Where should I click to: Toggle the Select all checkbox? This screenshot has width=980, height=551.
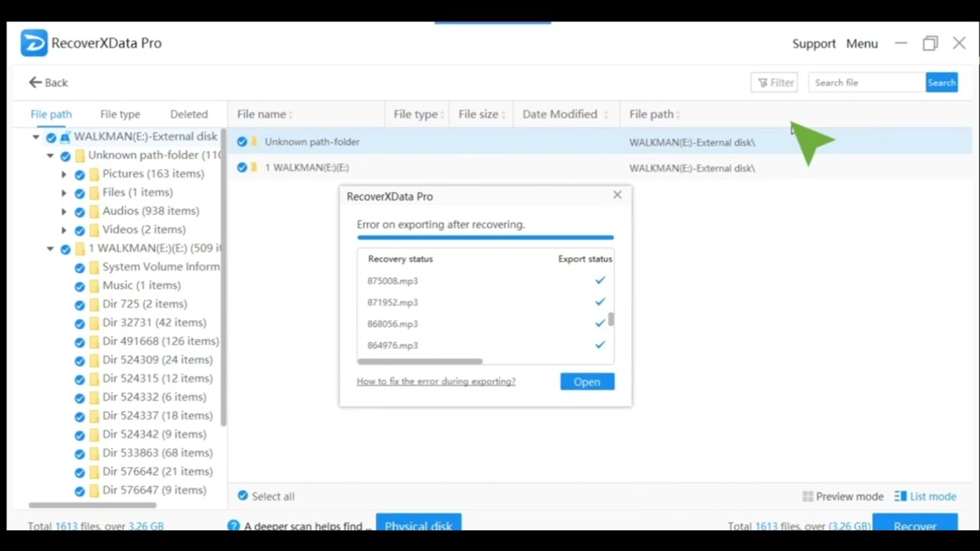coord(243,496)
